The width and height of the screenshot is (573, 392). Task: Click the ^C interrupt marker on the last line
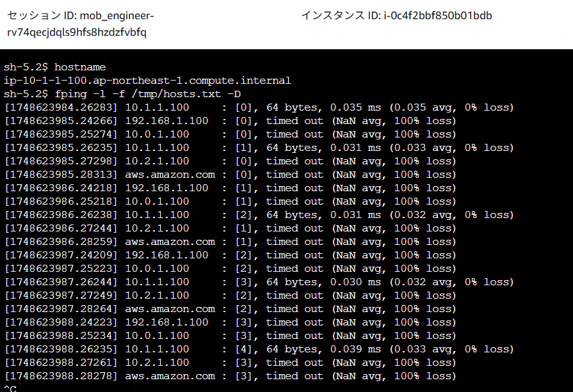click(x=10, y=388)
